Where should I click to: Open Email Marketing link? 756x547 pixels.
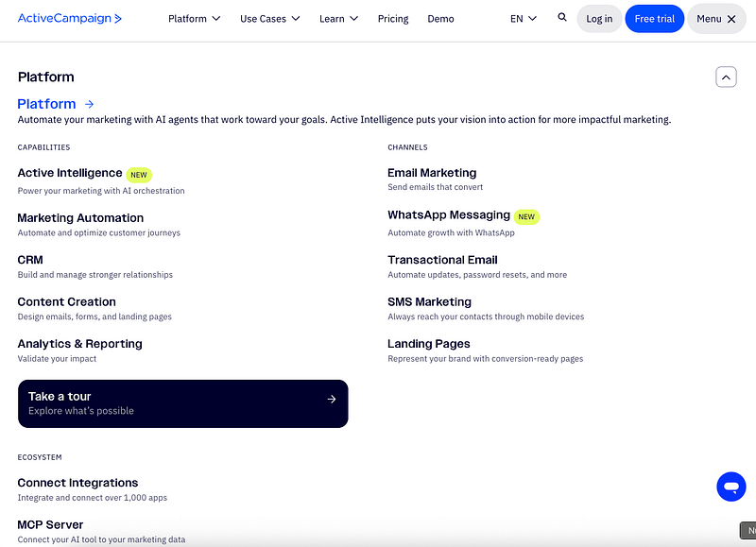pyautogui.click(x=432, y=173)
